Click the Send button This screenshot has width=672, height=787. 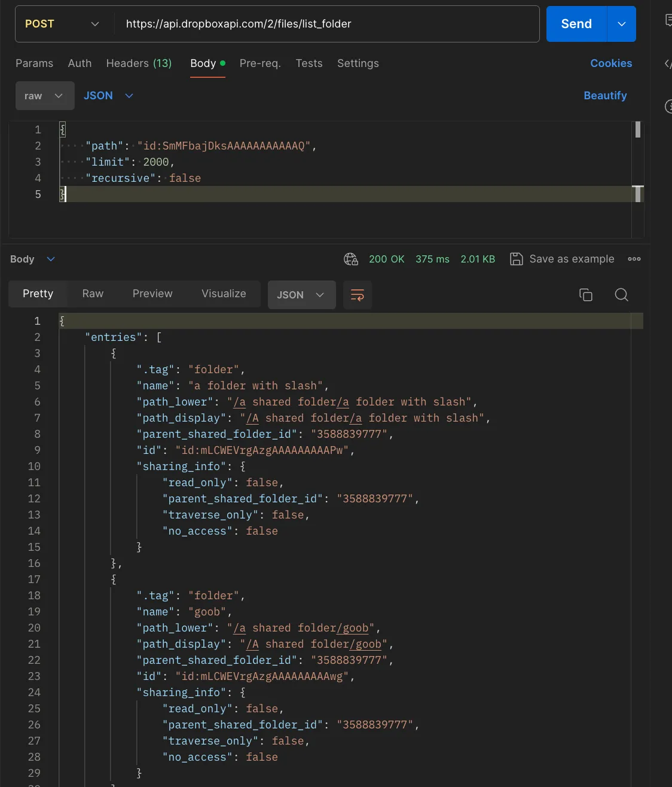tap(576, 24)
